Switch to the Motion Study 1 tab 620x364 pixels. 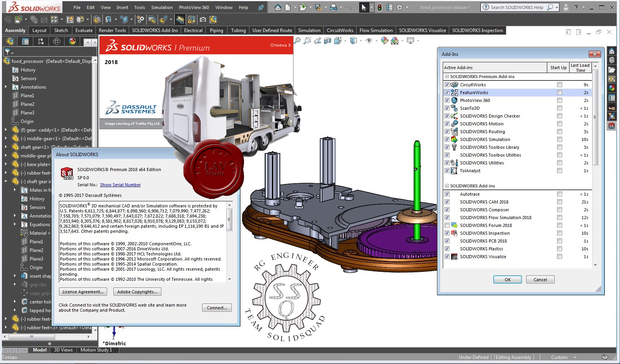96,350
